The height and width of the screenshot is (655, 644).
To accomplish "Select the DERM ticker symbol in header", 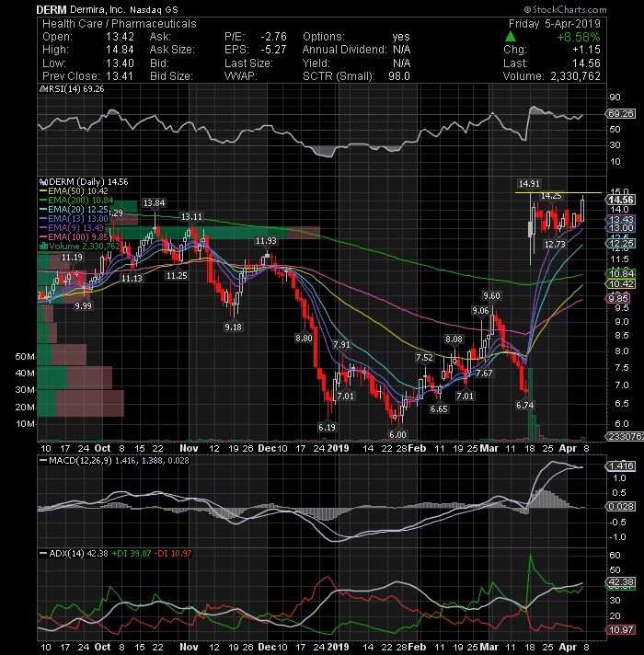I will [52, 9].
